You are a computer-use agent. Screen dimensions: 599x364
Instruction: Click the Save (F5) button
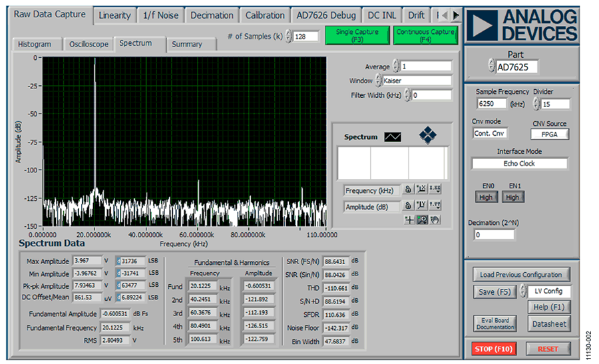pyautogui.click(x=495, y=292)
